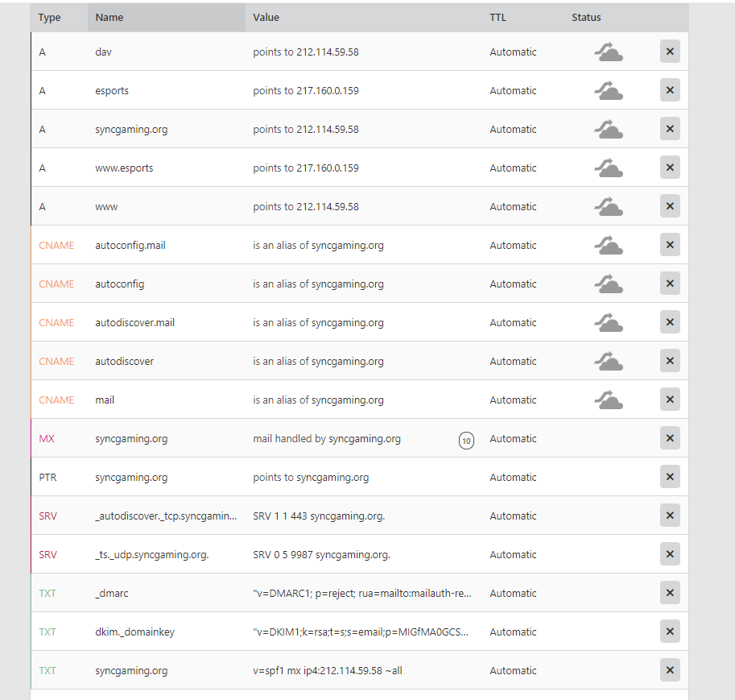Toggle the proxy cloud for the autodiscover CNAME

pyautogui.click(x=609, y=361)
